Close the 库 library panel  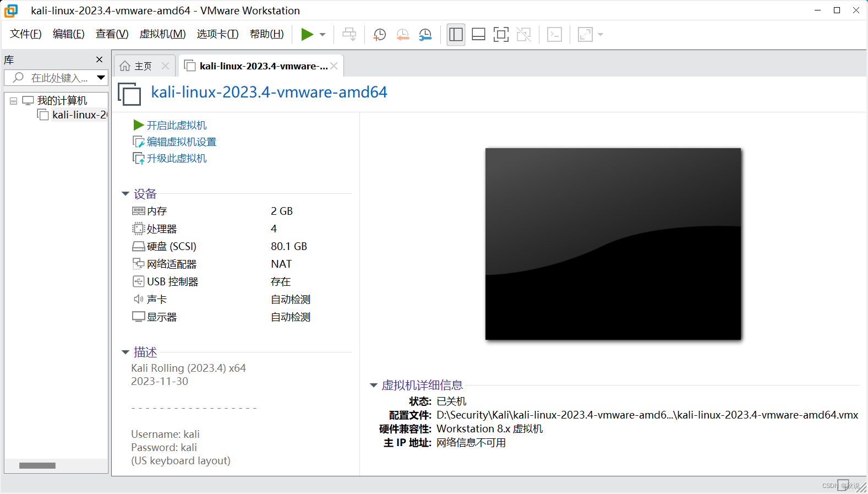(99, 59)
